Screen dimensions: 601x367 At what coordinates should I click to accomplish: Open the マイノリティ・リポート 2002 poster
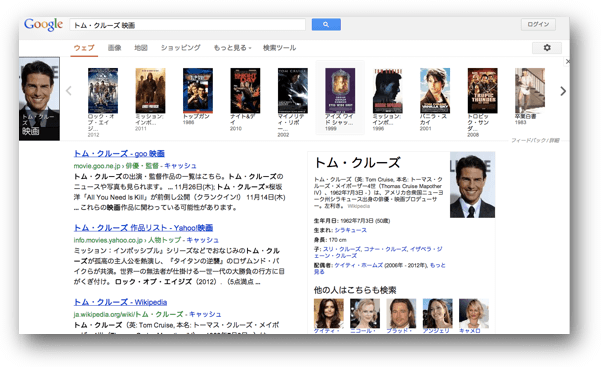coord(293,91)
